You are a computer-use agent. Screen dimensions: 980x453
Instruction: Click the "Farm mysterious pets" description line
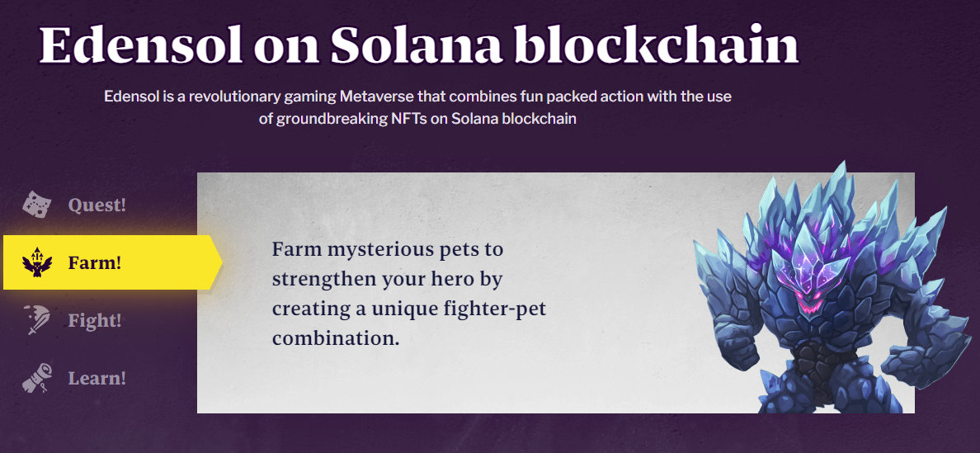click(x=387, y=251)
